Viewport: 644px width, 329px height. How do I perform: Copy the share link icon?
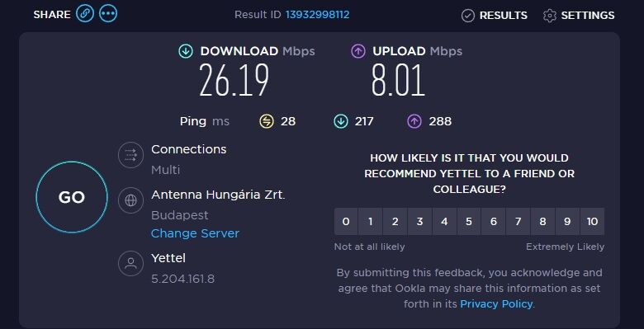click(84, 14)
